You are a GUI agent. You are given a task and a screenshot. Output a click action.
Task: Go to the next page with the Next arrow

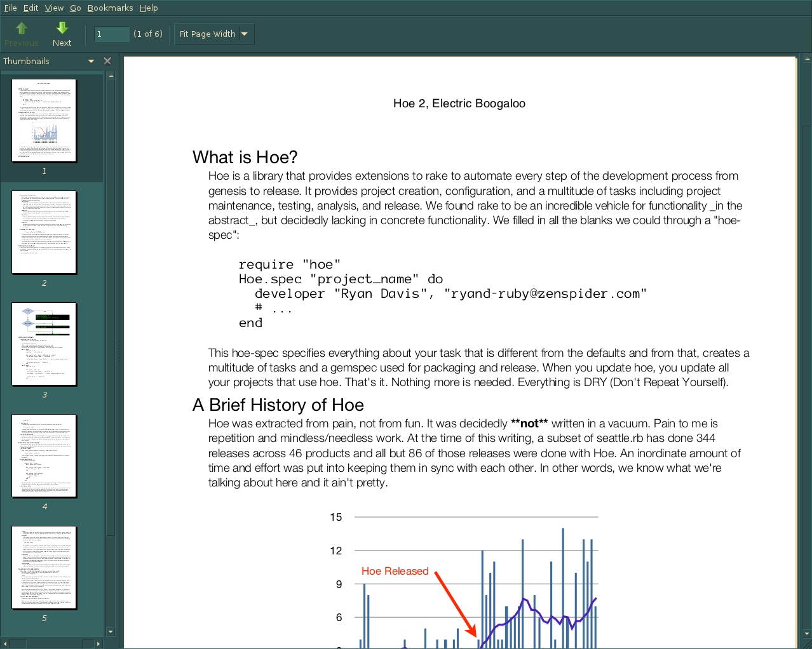[x=62, y=34]
